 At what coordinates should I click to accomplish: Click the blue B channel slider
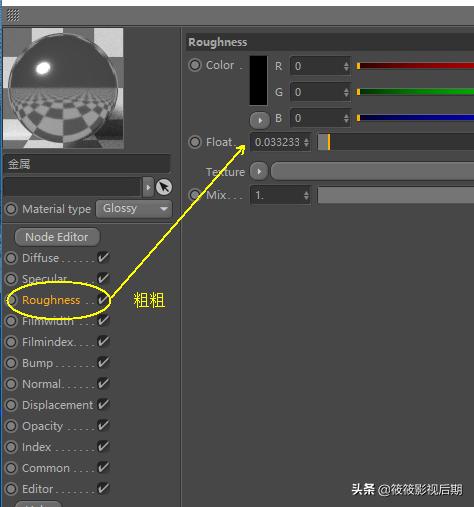click(415, 118)
